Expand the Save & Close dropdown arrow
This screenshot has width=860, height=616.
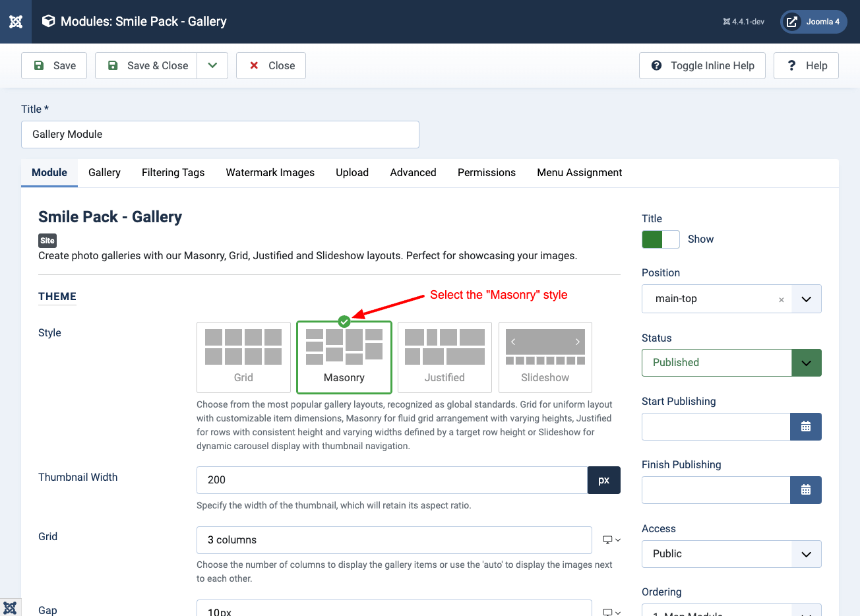pyautogui.click(x=212, y=65)
